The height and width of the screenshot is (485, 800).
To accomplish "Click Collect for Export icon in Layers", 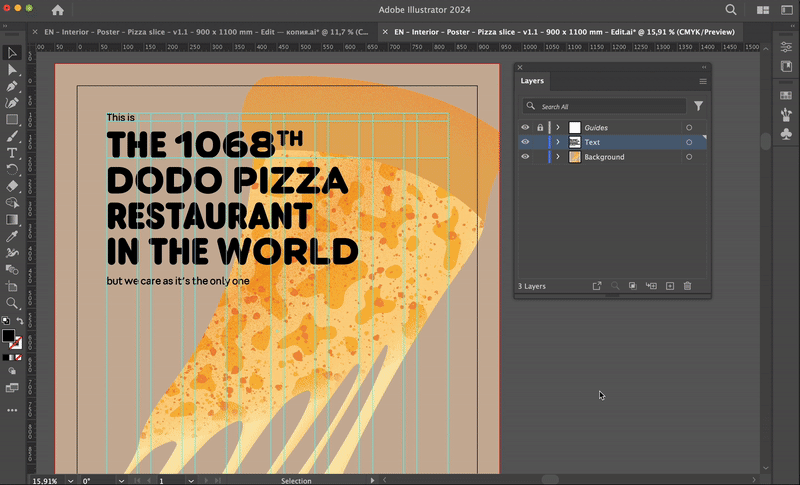I will [x=597, y=286].
